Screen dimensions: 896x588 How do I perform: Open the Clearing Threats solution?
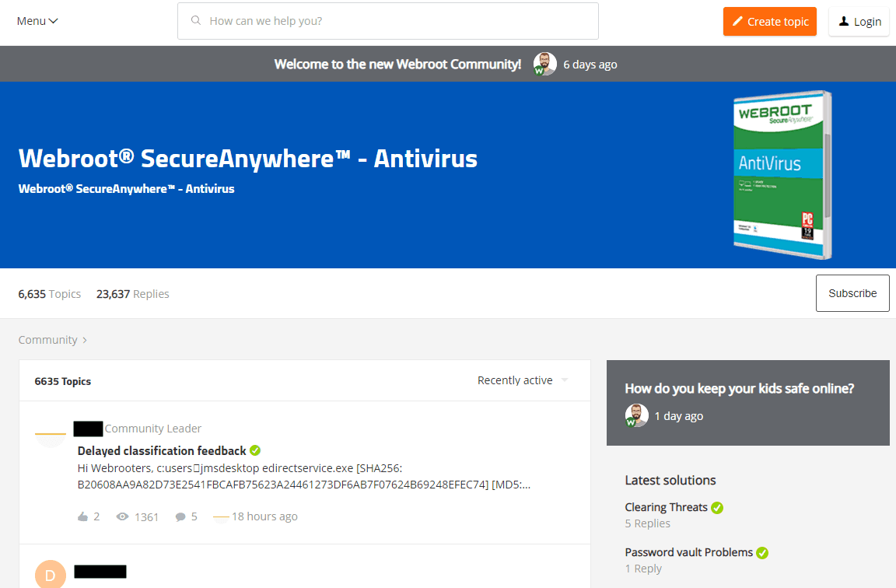pyautogui.click(x=665, y=506)
